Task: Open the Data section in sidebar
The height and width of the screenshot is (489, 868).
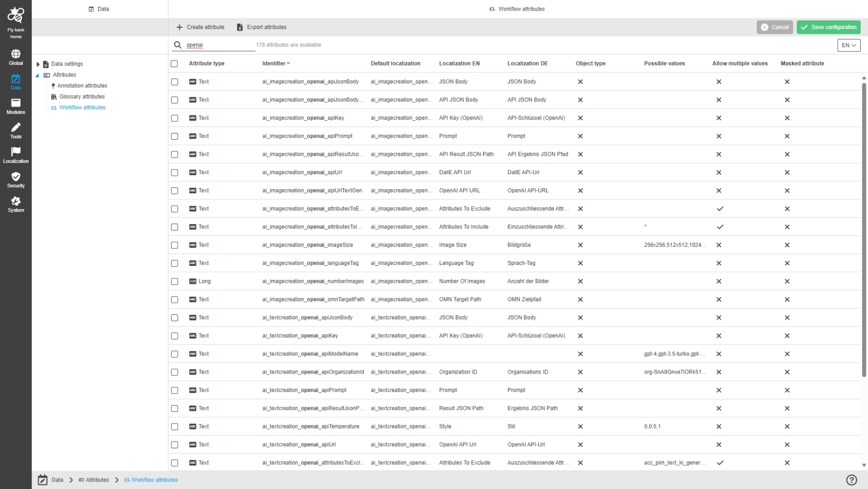Action: coord(16,82)
